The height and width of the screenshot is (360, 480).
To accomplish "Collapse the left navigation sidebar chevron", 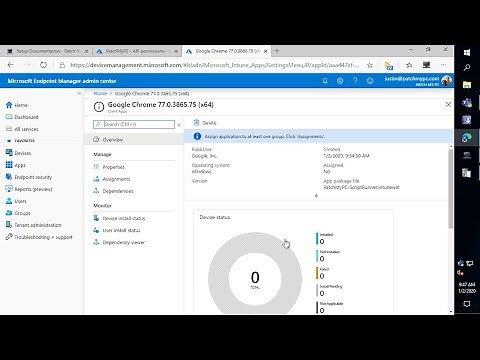I will point(79,94).
